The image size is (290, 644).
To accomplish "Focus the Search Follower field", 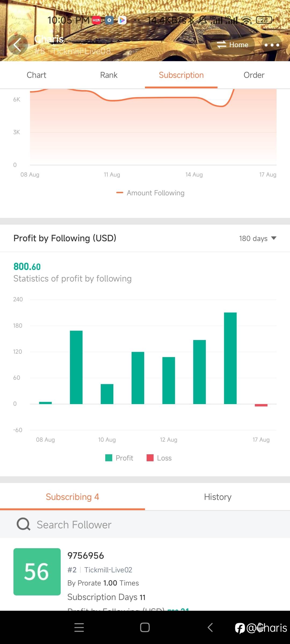I will [145, 525].
